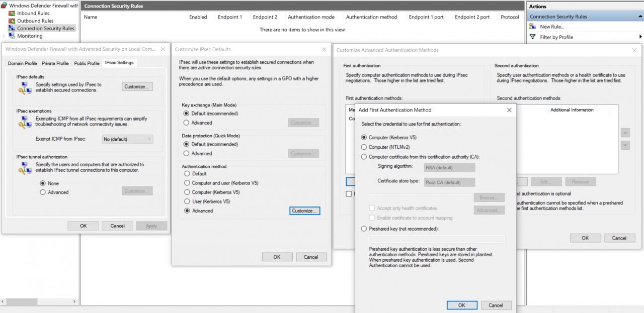644x313 pixels.
Task: Click Cancel in Customize Advanced Authentication Methods
Action: click(619, 238)
